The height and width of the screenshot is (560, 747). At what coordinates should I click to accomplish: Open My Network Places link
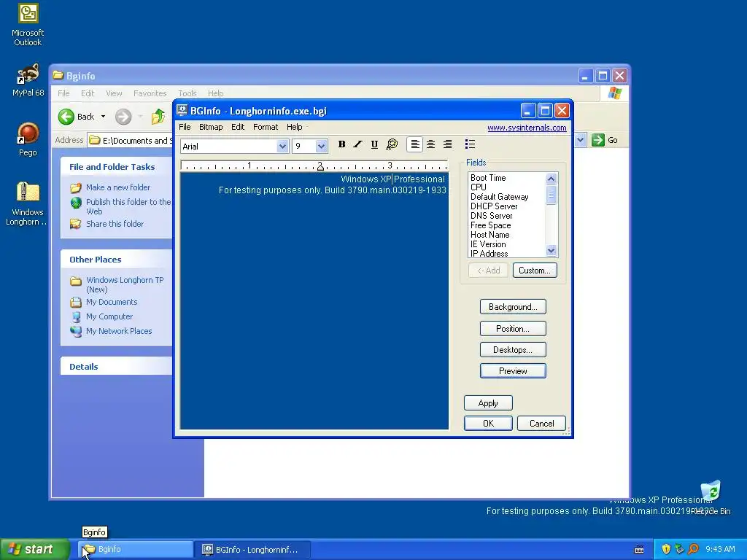(119, 331)
